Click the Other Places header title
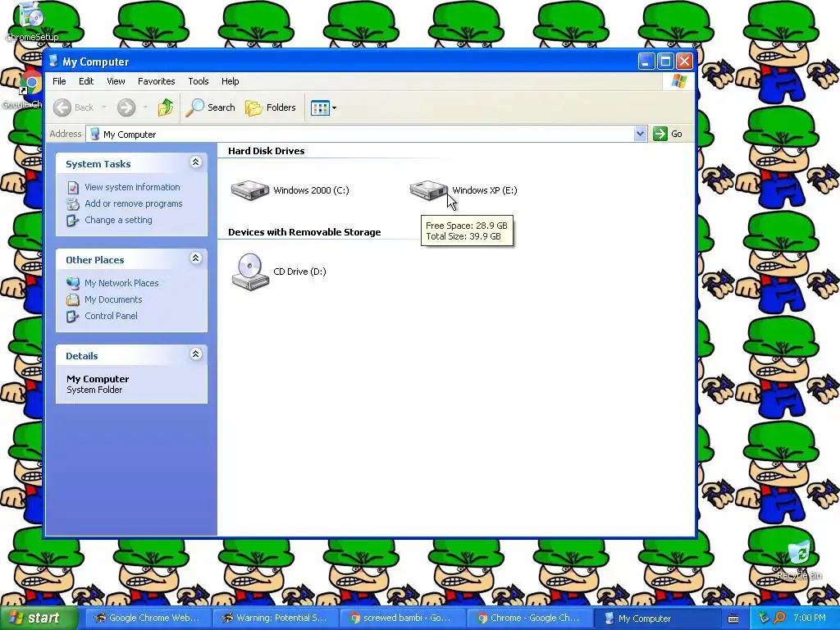This screenshot has height=630, width=840. [x=95, y=260]
